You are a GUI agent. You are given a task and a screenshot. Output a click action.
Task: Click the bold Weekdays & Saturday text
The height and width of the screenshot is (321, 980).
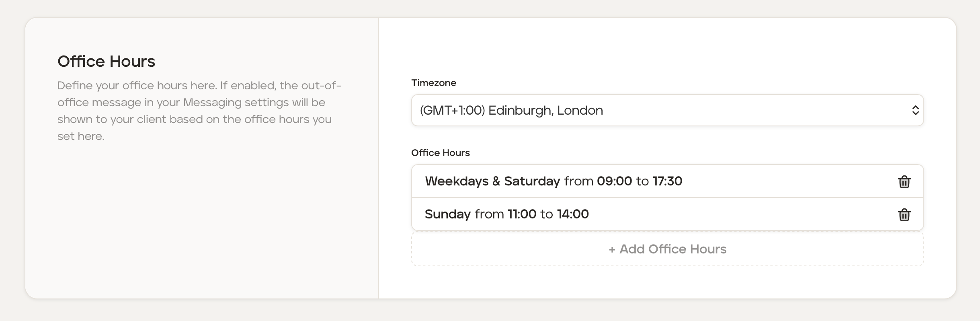point(492,181)
